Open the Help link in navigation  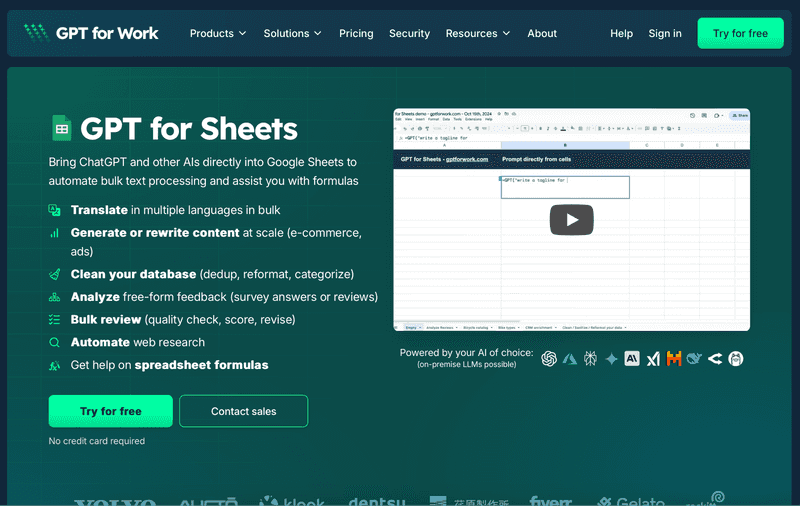pos(621,34)
